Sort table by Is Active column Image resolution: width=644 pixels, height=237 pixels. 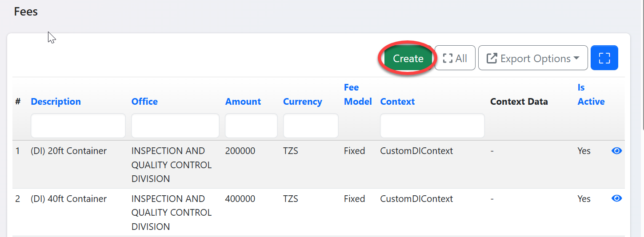[x=591, y=95]
